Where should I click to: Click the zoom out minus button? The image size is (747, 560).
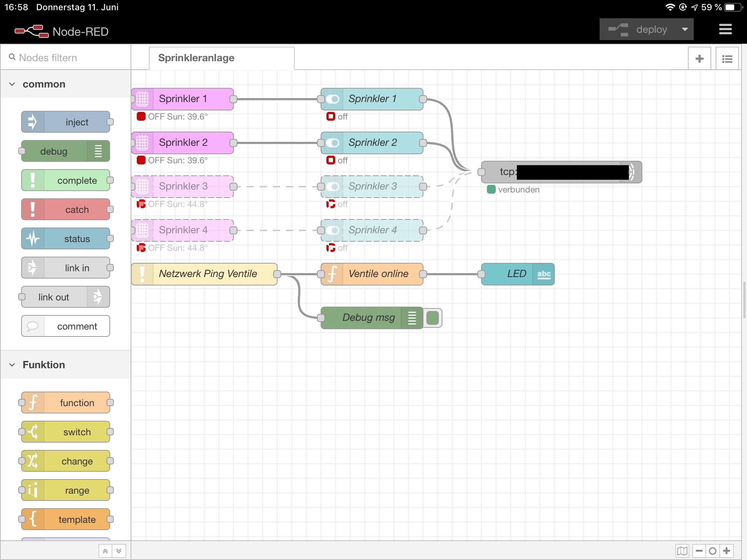[699, 551]
